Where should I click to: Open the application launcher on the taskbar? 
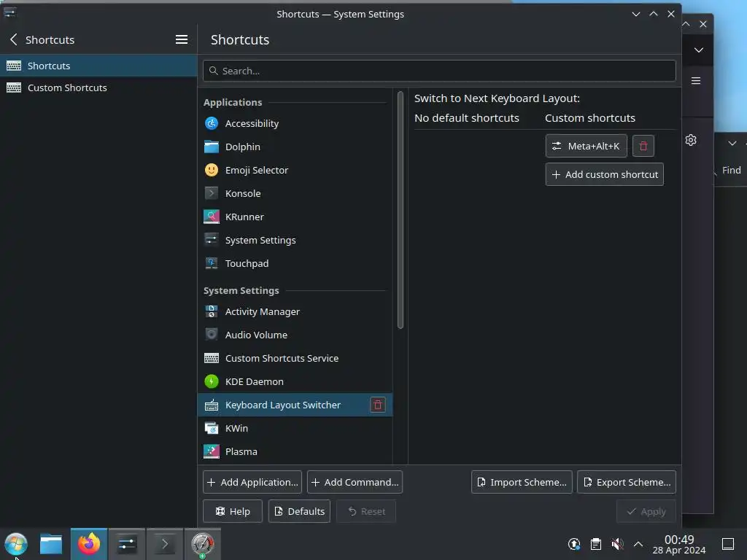point(16,544)
